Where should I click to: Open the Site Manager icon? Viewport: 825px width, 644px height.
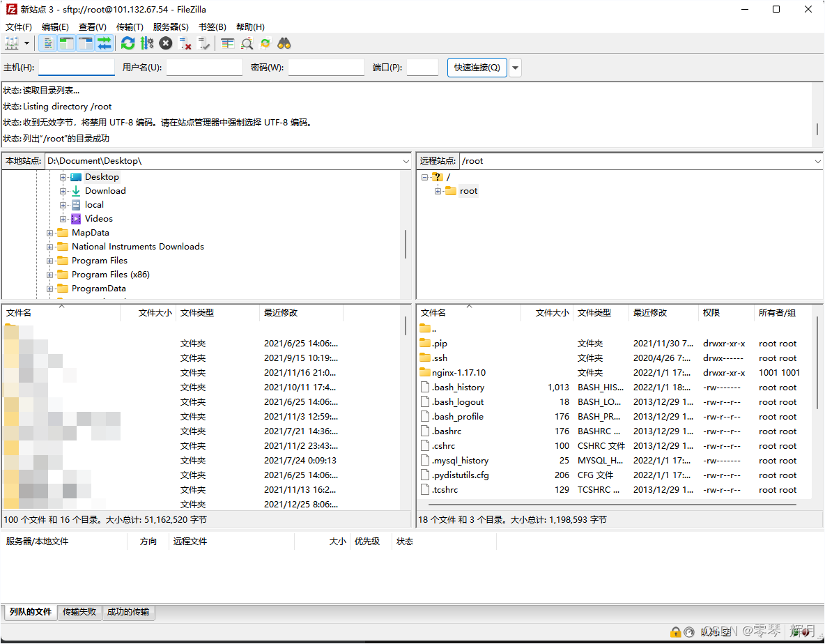click(x=12, y=44)
